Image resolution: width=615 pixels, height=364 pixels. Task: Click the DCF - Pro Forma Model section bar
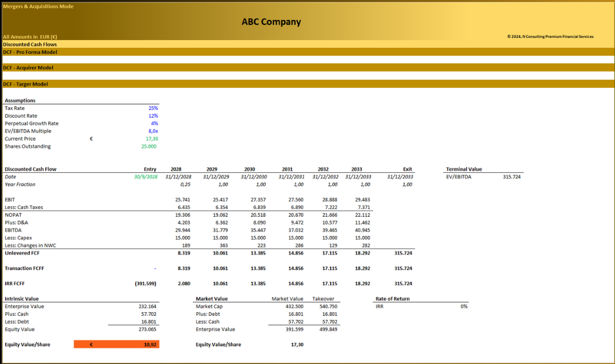pyautogui.click(x=308, y=52)
